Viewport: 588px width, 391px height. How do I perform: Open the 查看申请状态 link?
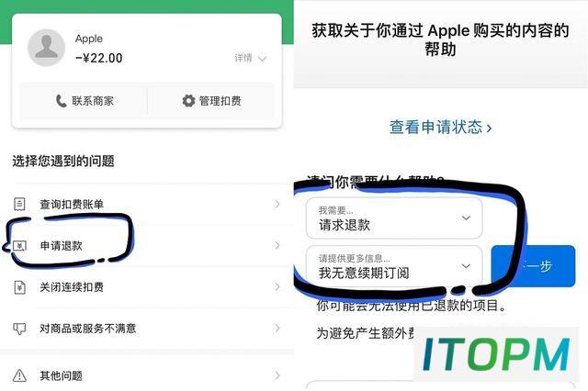pos(440,128)
